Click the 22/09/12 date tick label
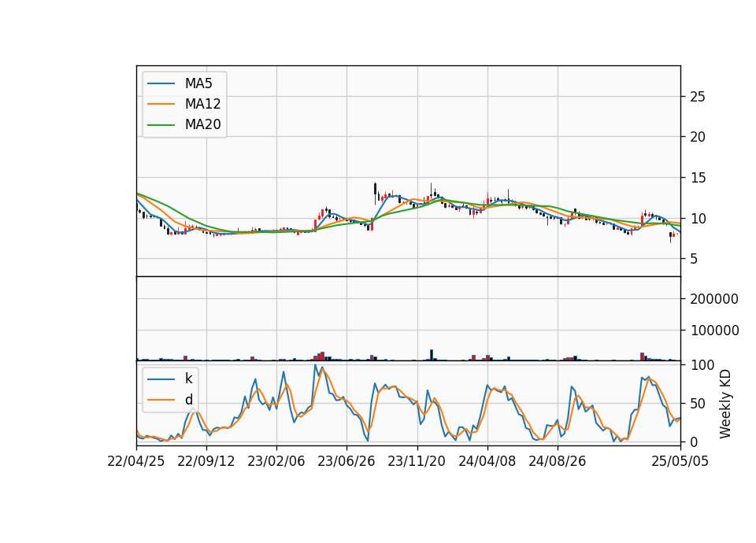This screenshot has width=756, height=543. [206, 462]
